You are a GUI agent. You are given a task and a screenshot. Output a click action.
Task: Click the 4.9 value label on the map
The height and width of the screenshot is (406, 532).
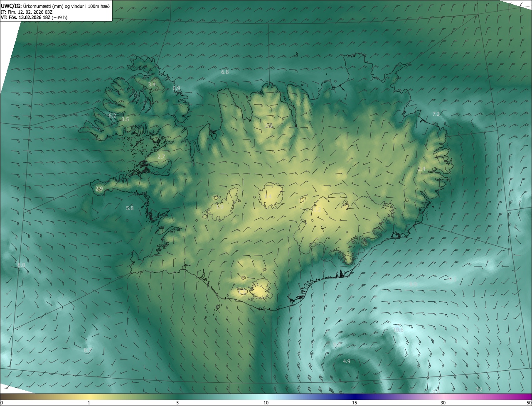(x=346, y=361)
